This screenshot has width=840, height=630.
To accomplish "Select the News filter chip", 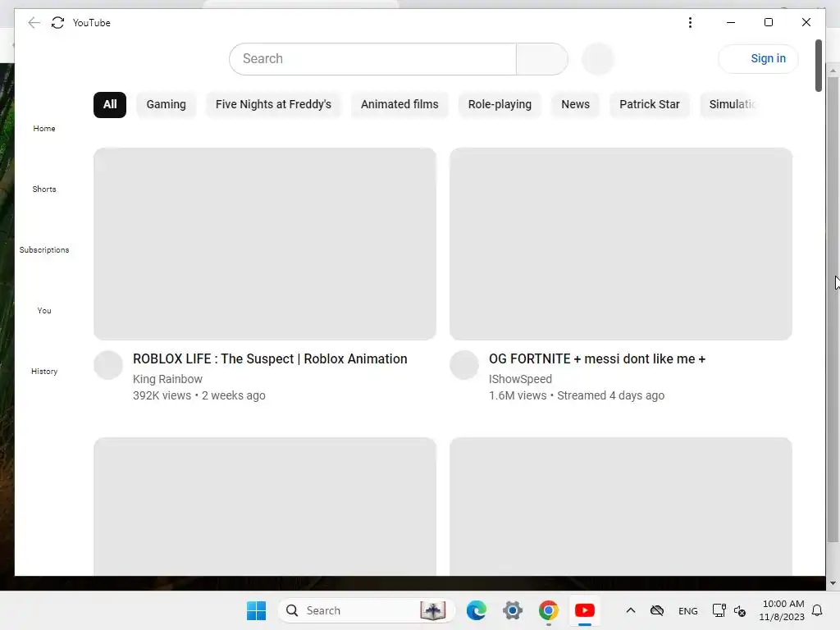I will (575, 104).
